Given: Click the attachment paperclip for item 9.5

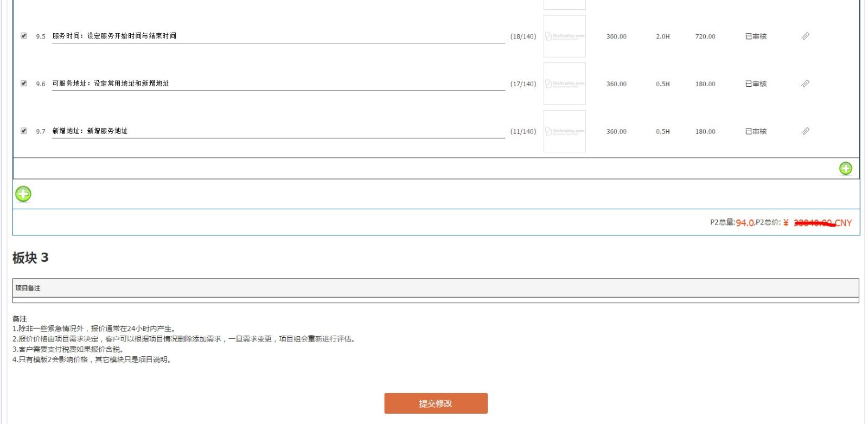Looking at the screenshot, I should pos(805,36).
